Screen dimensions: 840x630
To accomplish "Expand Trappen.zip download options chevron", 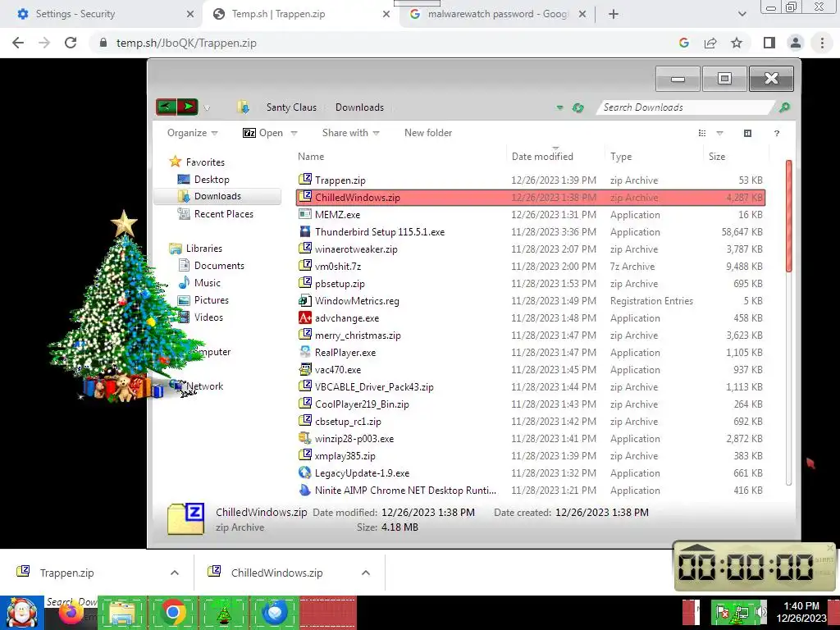I will pyautogui.click(x=174, y=573).
